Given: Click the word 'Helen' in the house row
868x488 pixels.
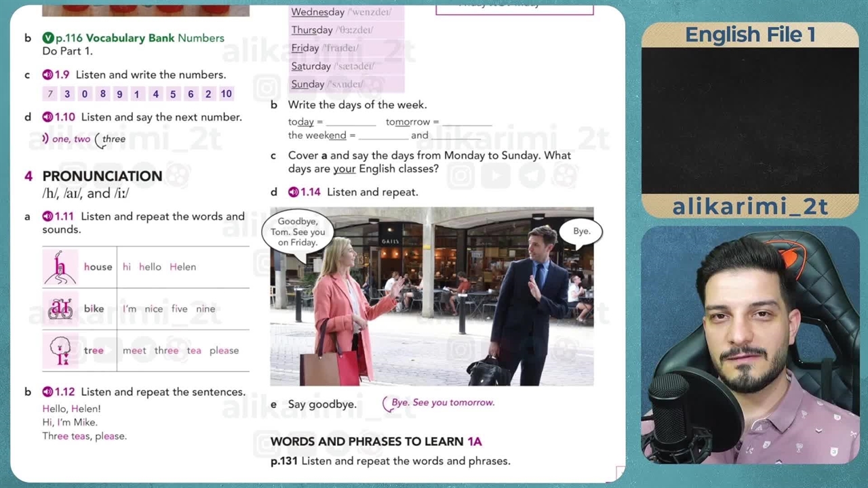Looking at the screenshot, I should (x=182, y=267).
